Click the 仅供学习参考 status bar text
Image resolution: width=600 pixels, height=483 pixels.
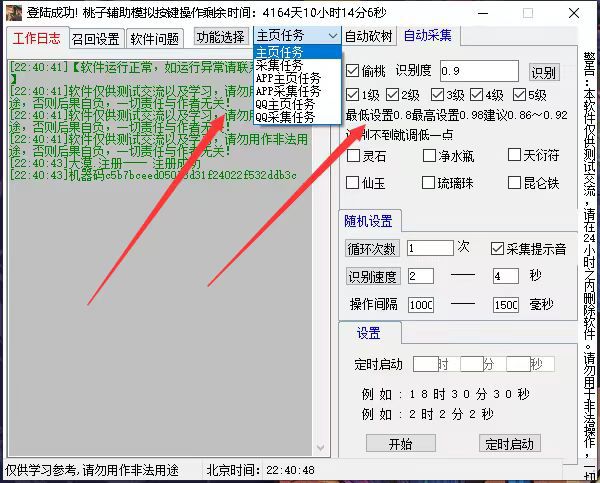[92, 470]
